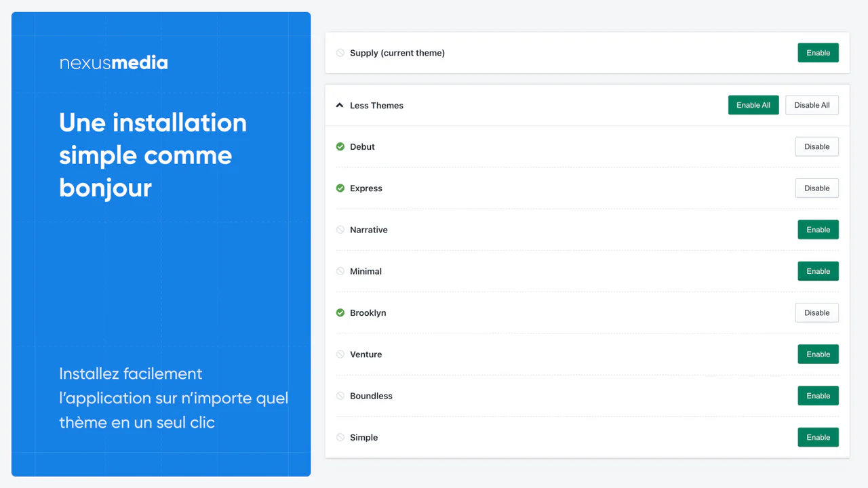Image resolution: width=868 pixels, height=488 pixels.
Task: Select the 'Express' theme name
Action: tap(366, 188)
